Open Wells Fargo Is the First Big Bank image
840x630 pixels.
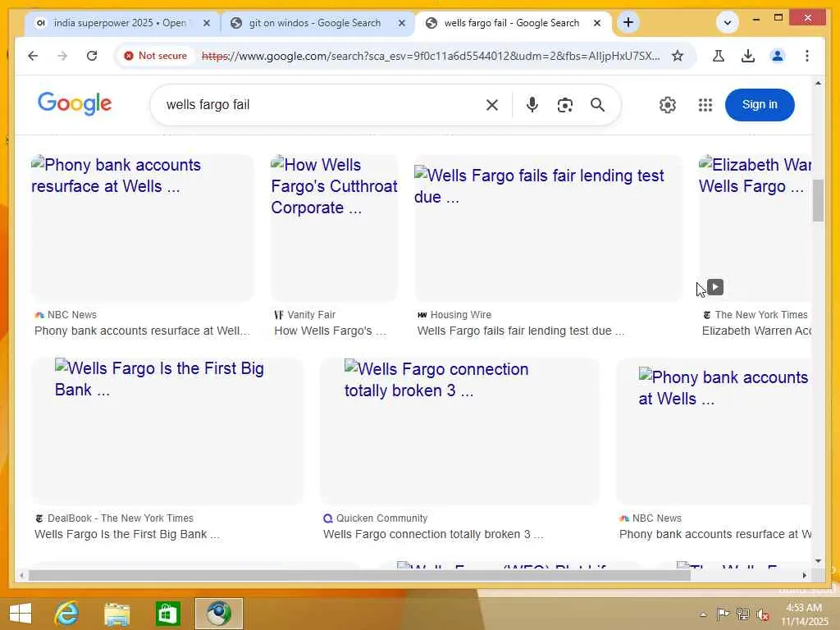167,431
